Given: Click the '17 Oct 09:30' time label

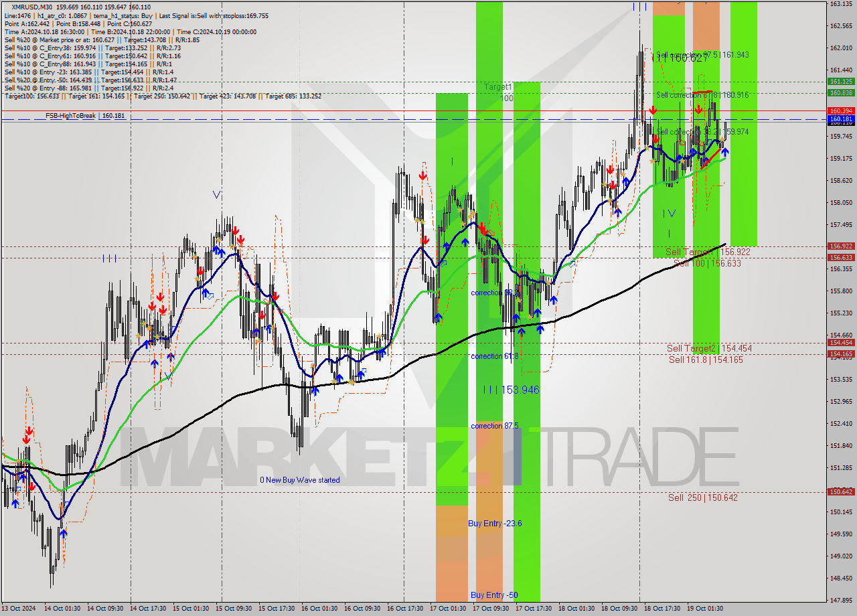Looking at the screenshot, I should coord(491,609).
